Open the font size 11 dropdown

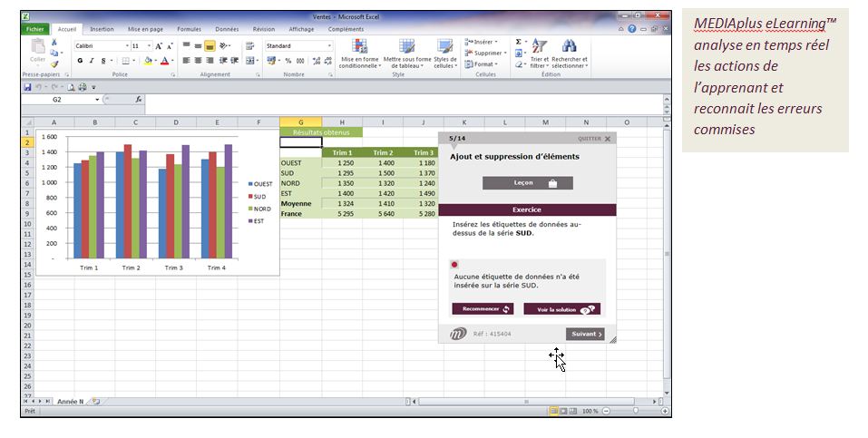coord(149,46)
